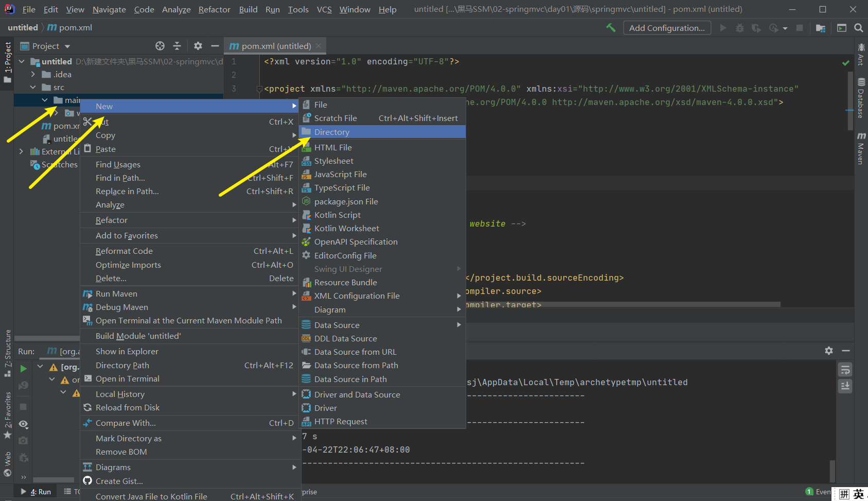Choose Kotlin Script from New submenu
Screen dimensions: 868x501
point(383,215)
